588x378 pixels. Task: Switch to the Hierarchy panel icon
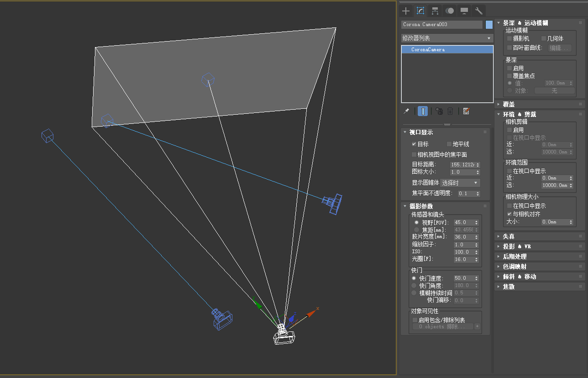tap(435, 11)
